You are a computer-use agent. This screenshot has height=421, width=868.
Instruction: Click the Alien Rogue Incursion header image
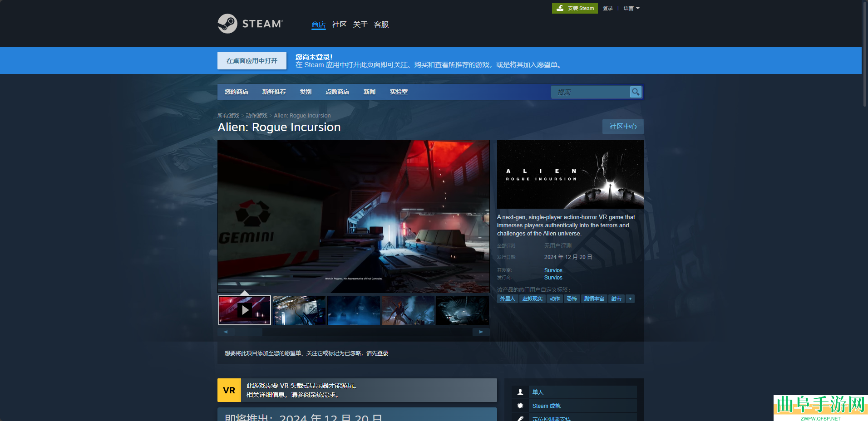click(x=571, y=174)
